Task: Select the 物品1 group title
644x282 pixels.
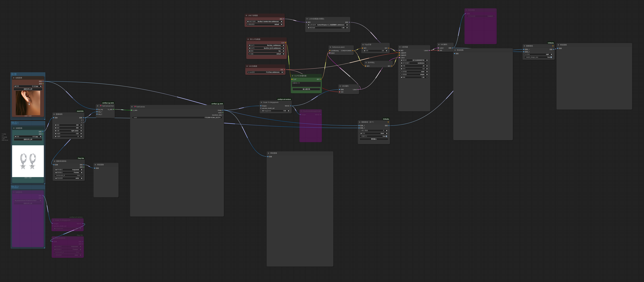Action: pyautogui.click(x=15, y=123)
